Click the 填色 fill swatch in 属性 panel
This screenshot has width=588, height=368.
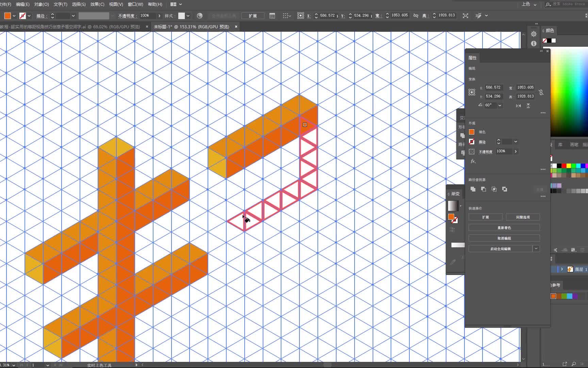point(472,132)
